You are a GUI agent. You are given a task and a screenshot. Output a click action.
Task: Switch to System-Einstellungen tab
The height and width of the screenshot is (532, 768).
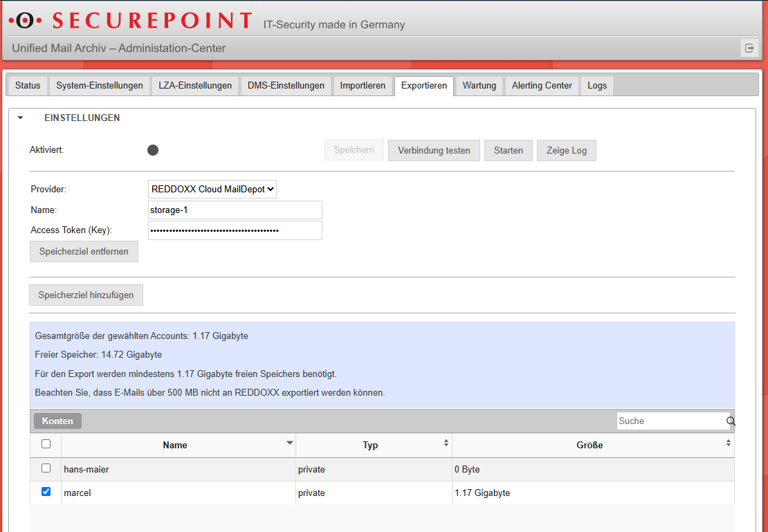tap(100, 86)
